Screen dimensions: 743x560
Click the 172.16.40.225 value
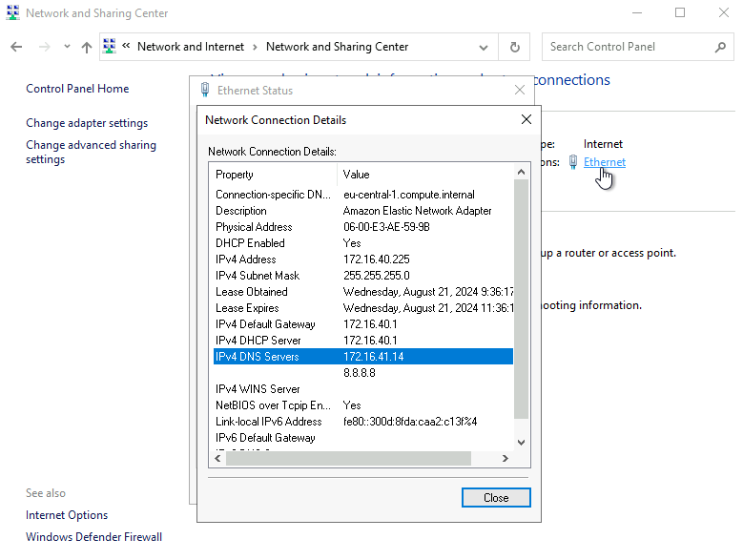[x=376, y=259]
